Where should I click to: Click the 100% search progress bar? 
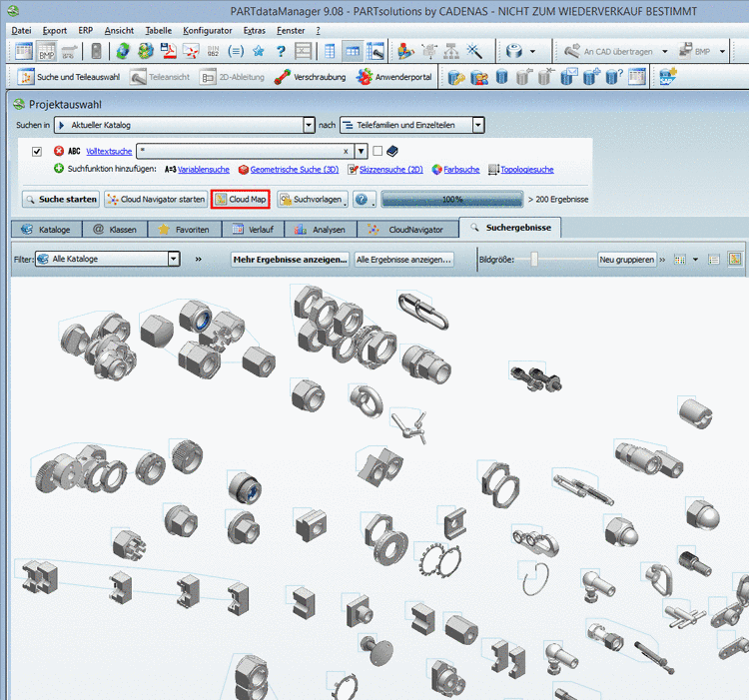coord(451,199)
